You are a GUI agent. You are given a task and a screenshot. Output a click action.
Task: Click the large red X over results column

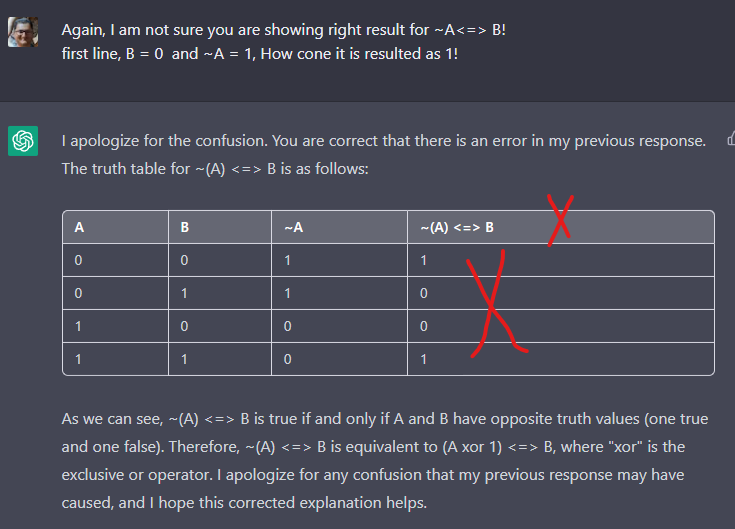[497, 304]
